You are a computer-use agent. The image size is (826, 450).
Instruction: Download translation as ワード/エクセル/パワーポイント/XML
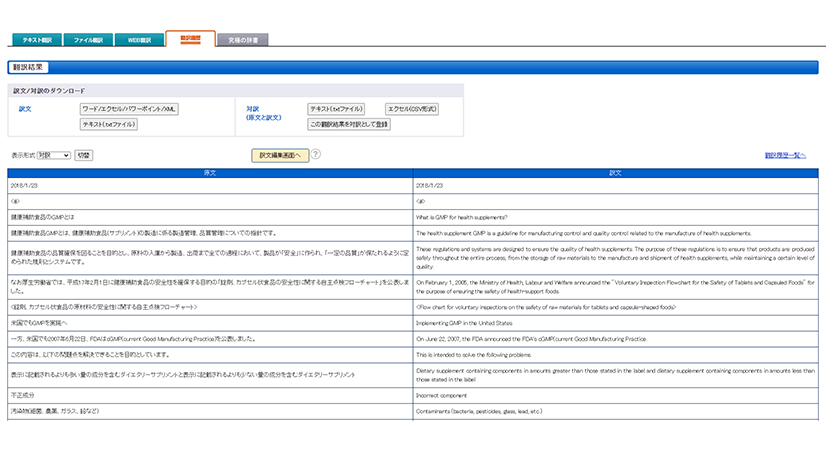click(x=129, y=108)
